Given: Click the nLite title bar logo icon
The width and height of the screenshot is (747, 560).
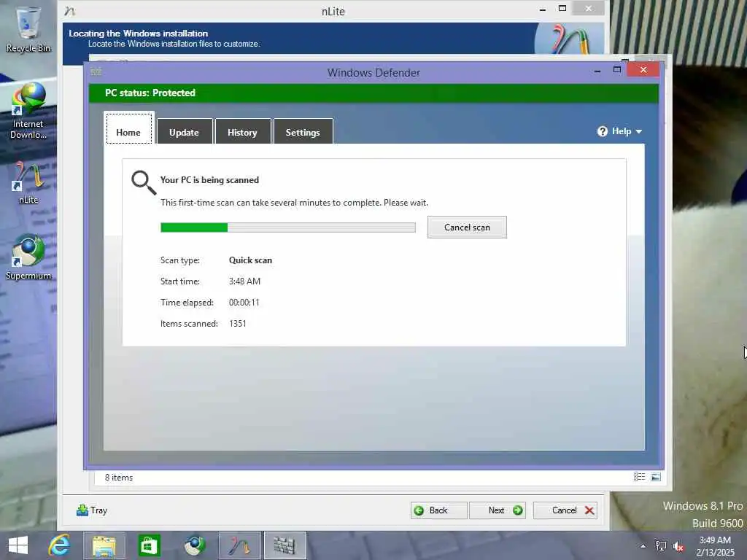Looking at the screenshot, I should [70, 10].
